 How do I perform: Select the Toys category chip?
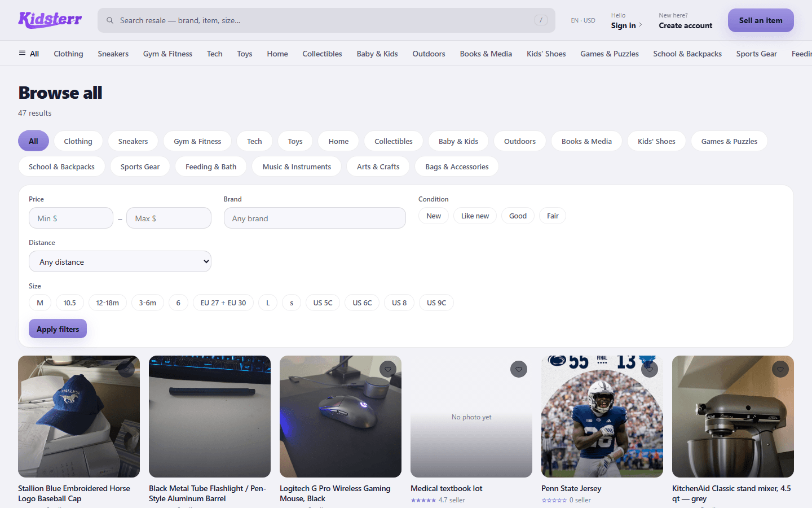tap(295, 141)
